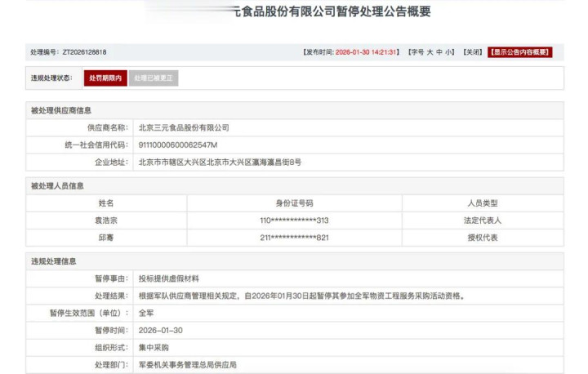This screenshot has height=374, width=588.
Task: Click the 人员类型 column header
Action: [x=482, y=203]
